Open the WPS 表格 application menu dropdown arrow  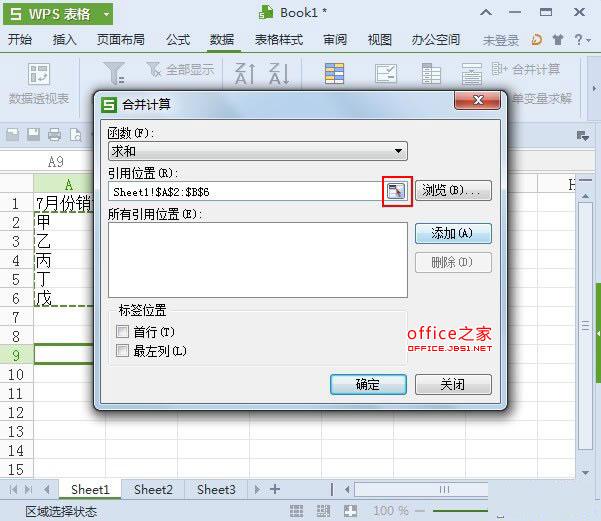107,14
